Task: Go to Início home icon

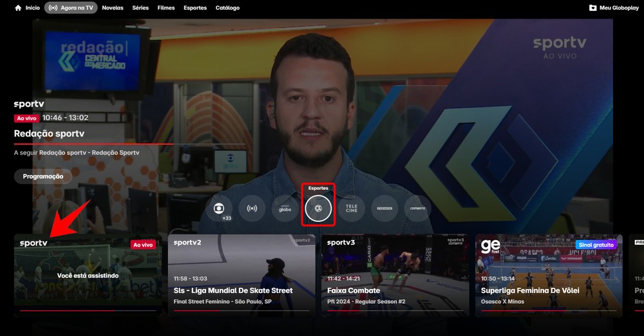Action: [17, 8]
